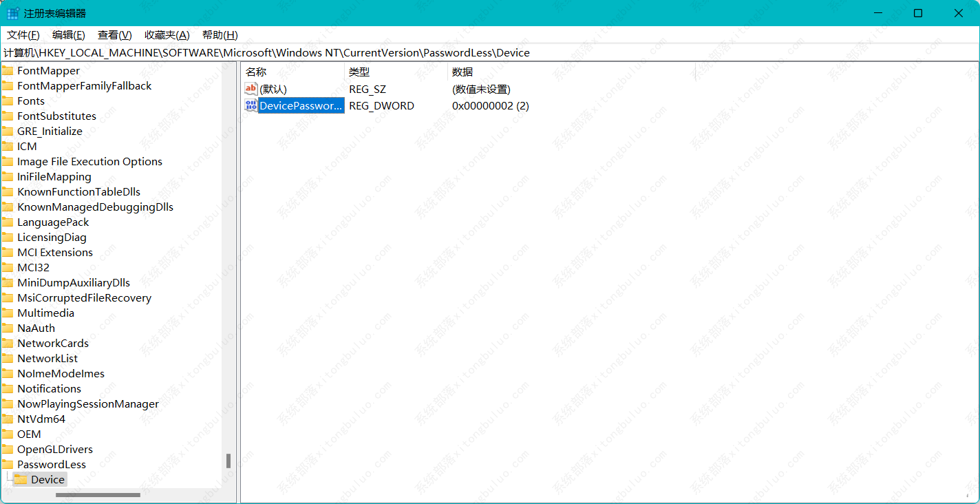
Task: Open the 文件 menu
Action: click(23, 34)
